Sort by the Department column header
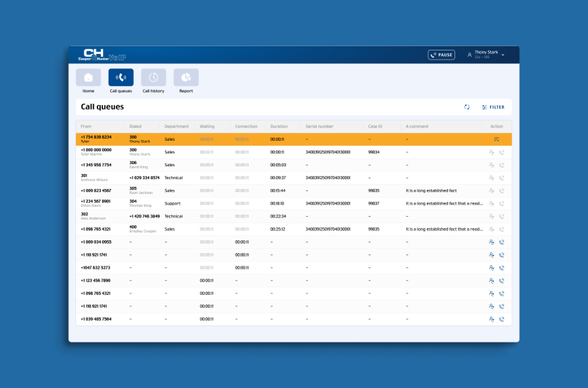Screen dimensions: 588x388 click(177, 126)
